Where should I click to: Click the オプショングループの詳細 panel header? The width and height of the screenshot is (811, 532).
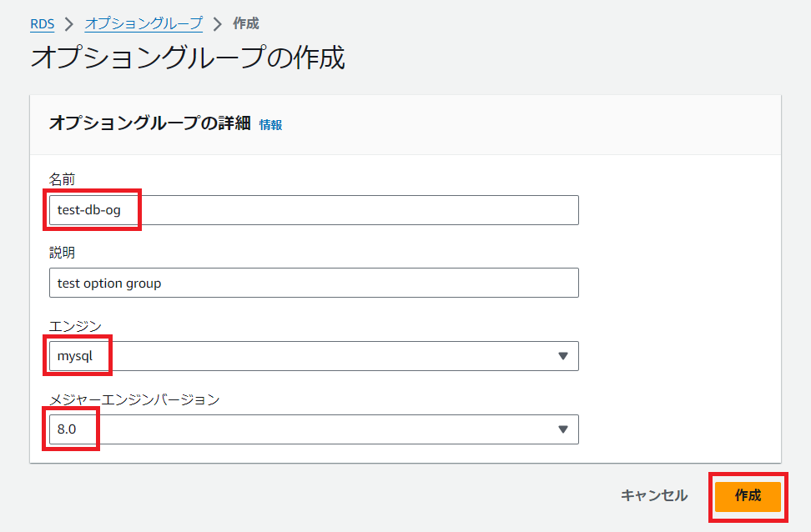pos(150,123)
